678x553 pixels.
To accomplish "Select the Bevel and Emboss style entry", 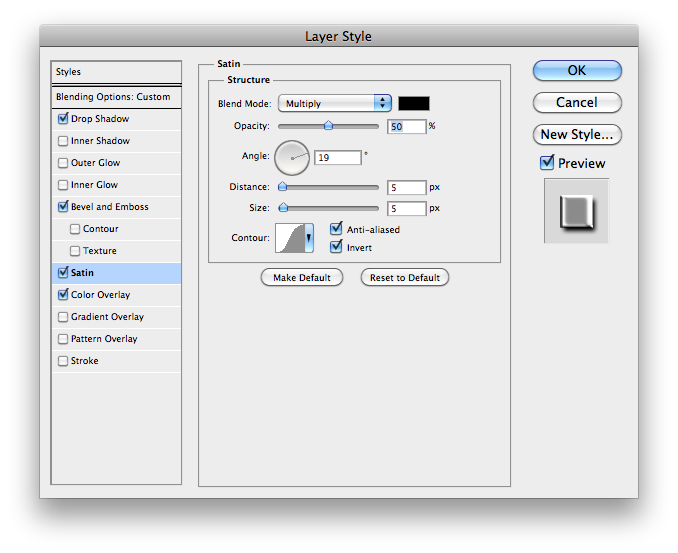I will (109, 207).
